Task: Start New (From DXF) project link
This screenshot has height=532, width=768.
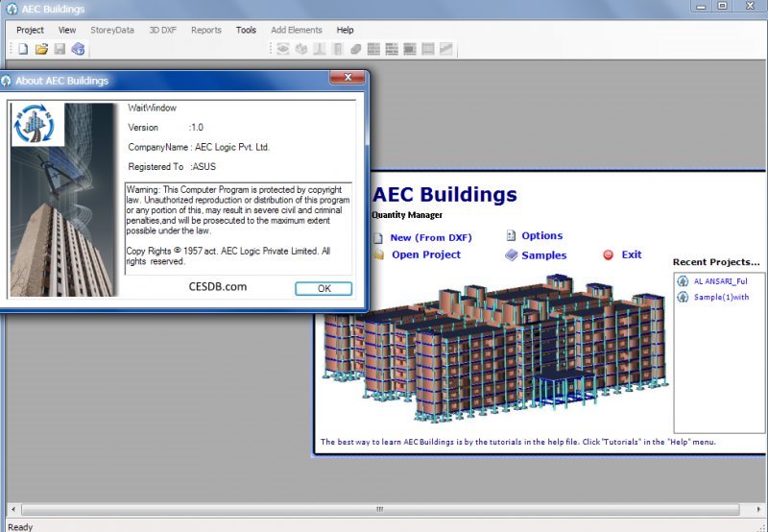Action: pos(431,237)
